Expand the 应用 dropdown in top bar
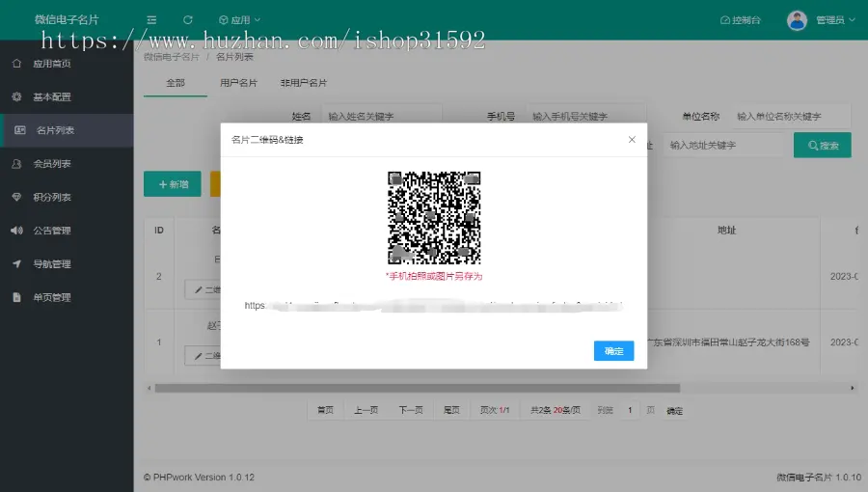 [239, 19]
